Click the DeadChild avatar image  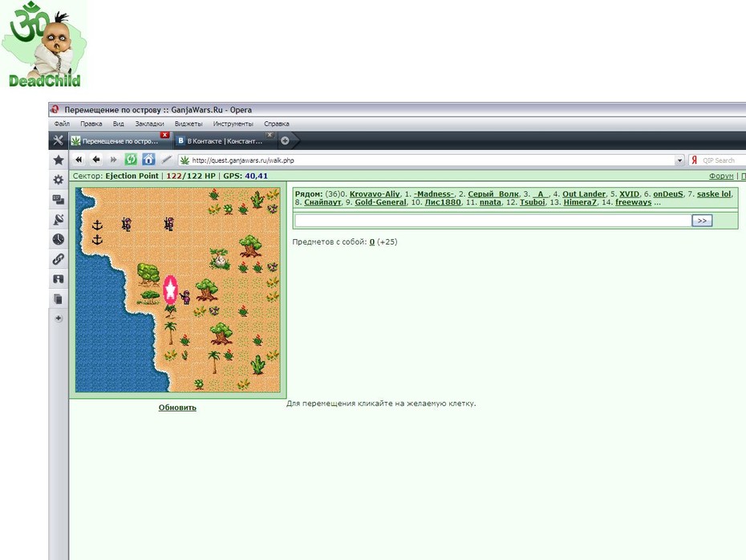[x=44, y=44]
